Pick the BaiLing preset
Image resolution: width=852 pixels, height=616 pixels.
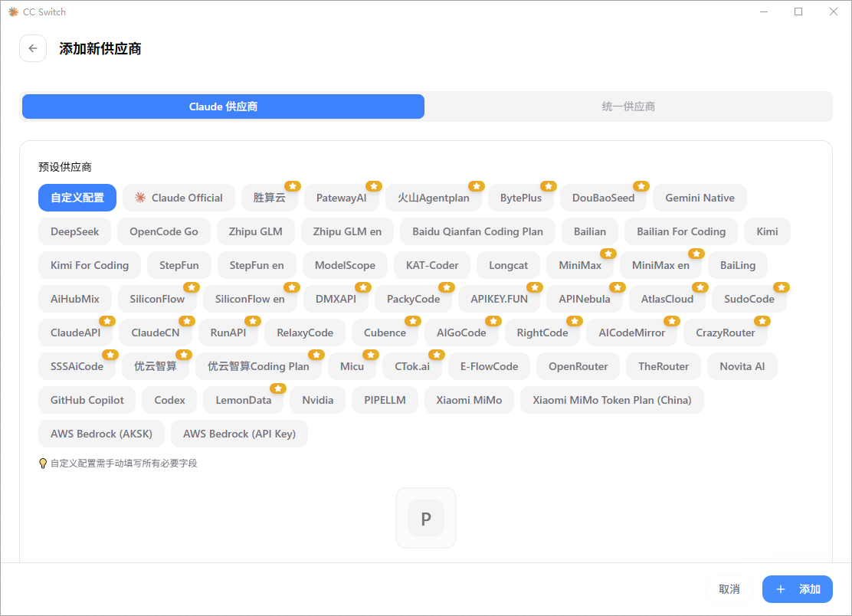(x=738, y=265)
